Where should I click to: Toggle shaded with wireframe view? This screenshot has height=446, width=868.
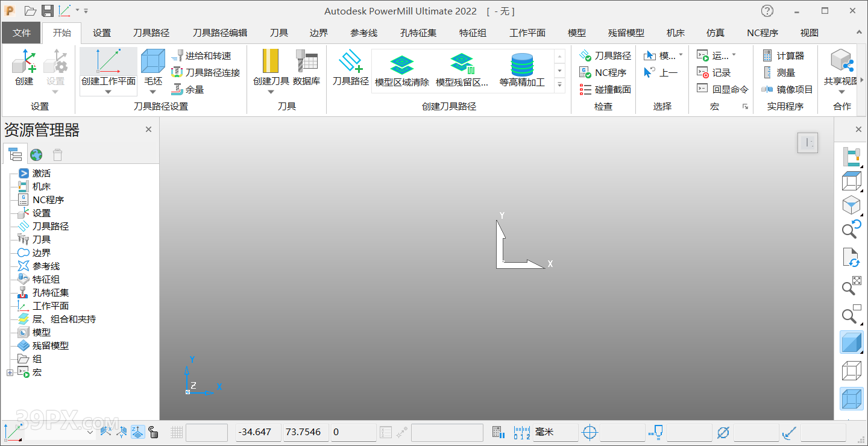pyautogui.click(x=851, y=399)
